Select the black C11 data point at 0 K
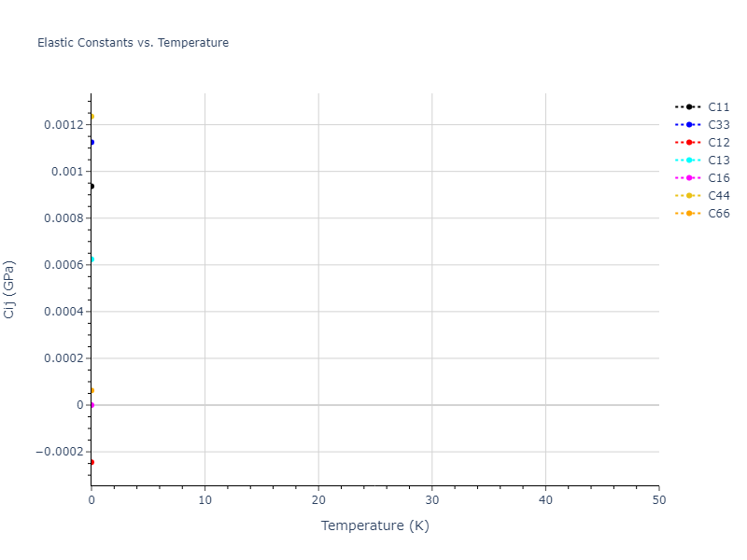This screenshot has height=560, width=747. point(91,186)
